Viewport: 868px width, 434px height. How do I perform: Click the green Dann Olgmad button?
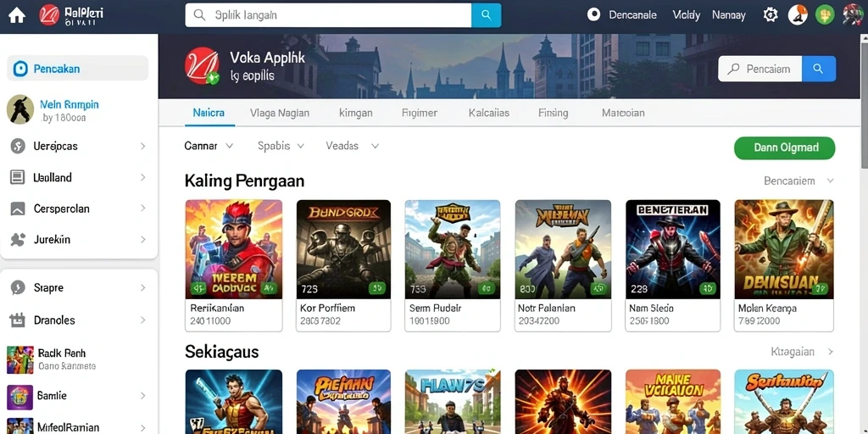[784, 147]
